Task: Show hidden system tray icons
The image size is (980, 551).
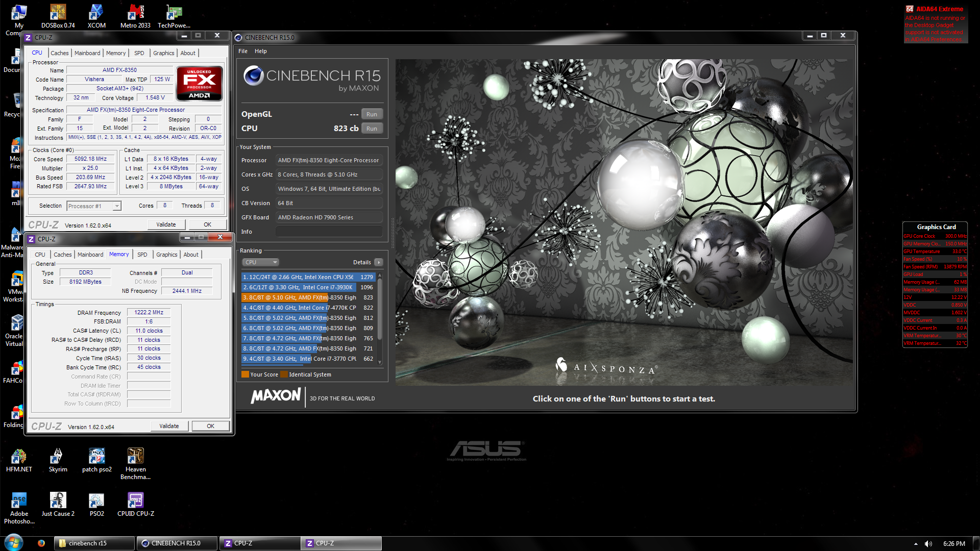Action: (x=916, y=544)
